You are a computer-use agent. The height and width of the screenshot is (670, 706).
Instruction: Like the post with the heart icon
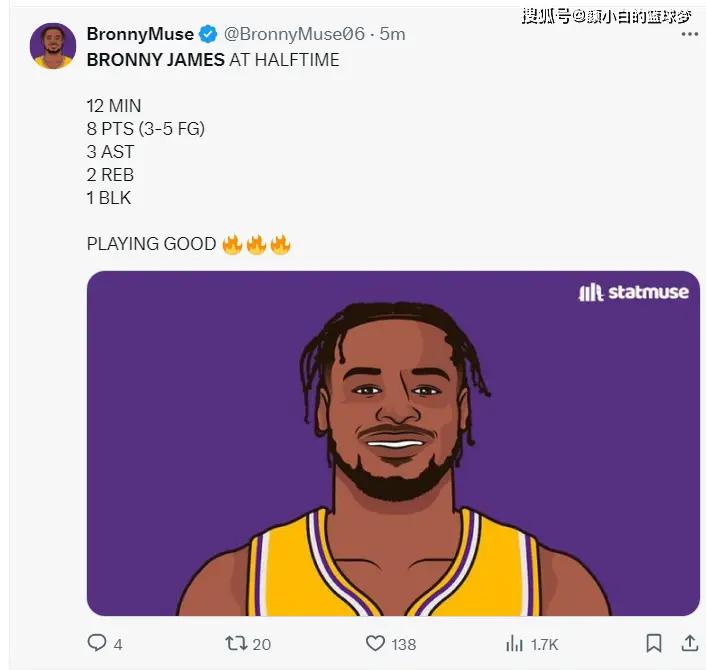375,643
